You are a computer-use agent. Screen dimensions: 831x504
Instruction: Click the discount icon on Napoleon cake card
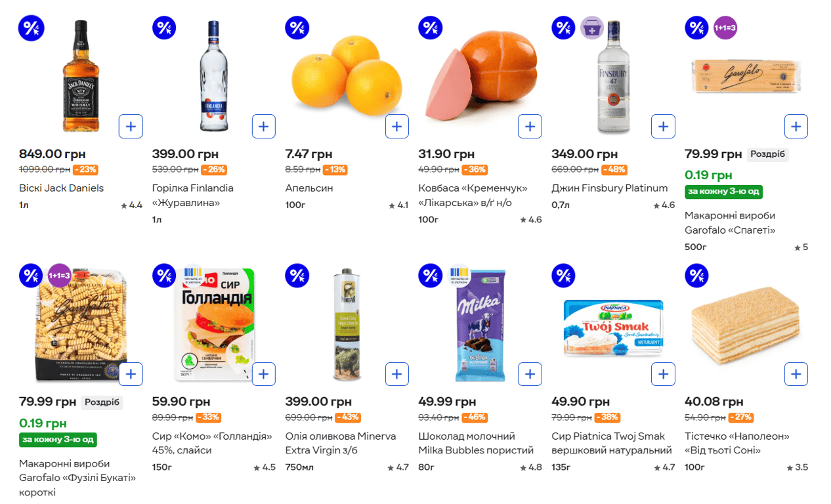(x=696, y=276)
